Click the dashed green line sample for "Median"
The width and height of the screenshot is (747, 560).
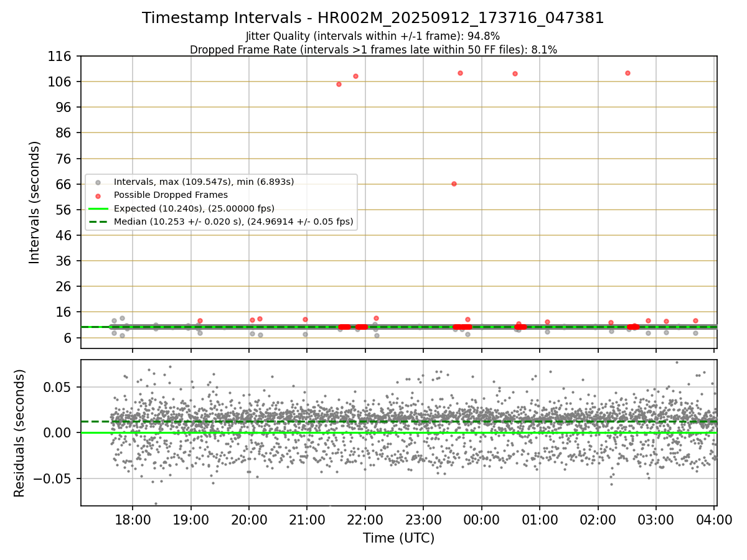coord(97,222)
